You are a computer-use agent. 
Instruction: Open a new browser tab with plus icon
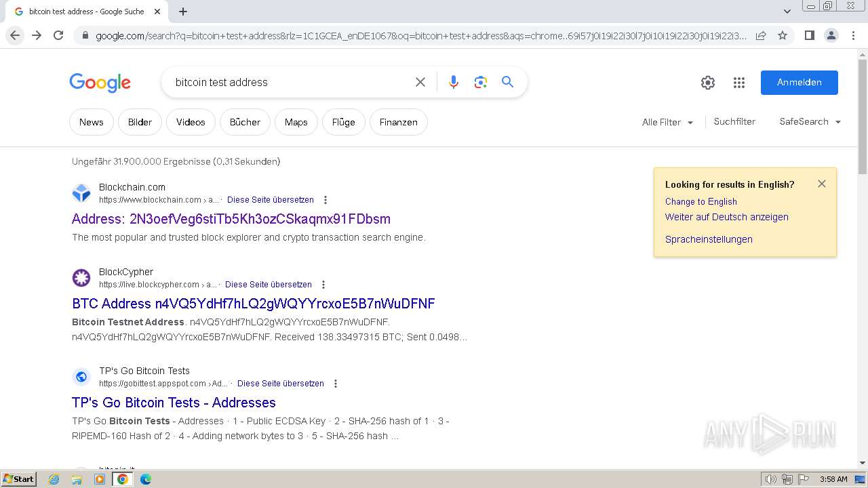click(183, 12)
